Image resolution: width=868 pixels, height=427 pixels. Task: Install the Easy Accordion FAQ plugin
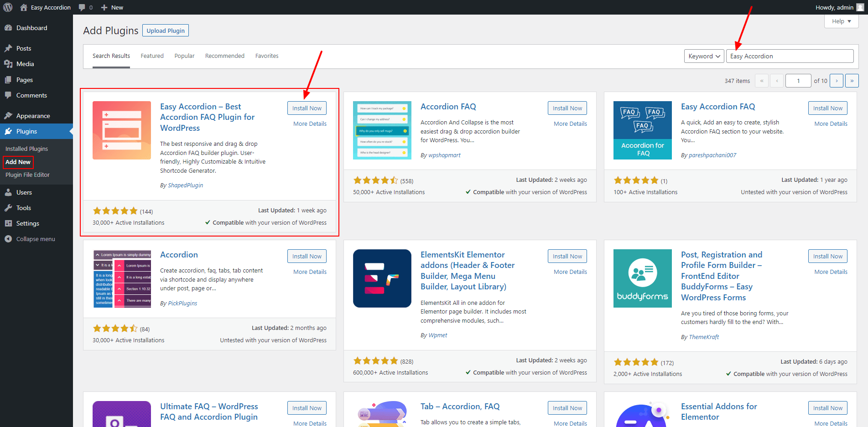click(828, 108)
